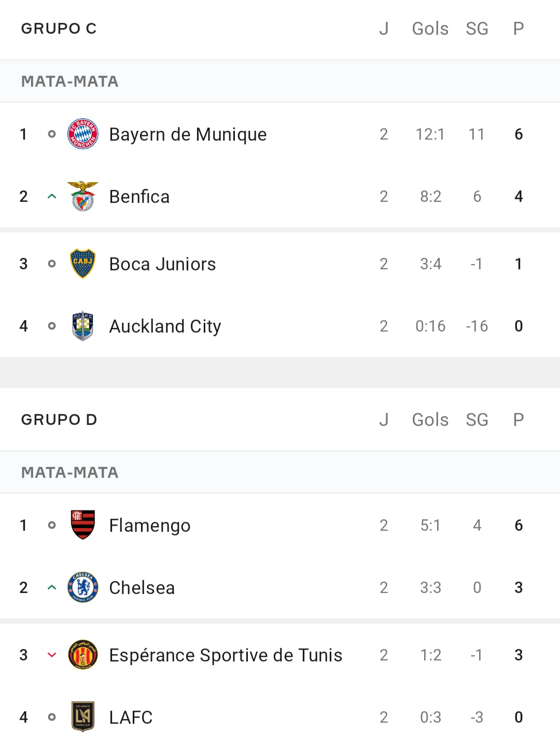The width and height of the screenshot is (560, 747).
Task: Tap the Benfica eagle crest
Action: coord(83,196)
